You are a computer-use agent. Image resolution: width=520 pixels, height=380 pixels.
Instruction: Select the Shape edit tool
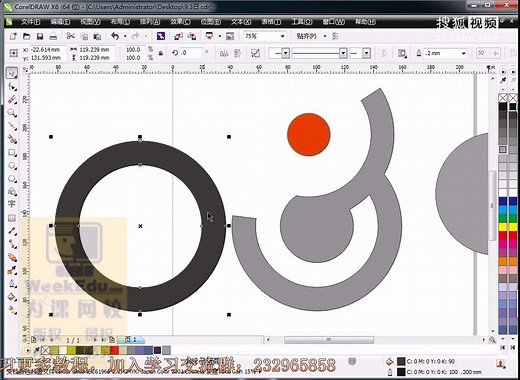[12, 86]
